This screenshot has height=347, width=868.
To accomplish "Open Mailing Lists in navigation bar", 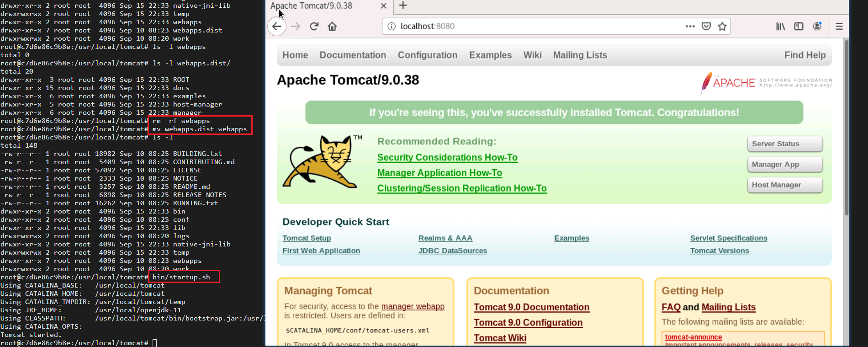I will pos(580,55).
